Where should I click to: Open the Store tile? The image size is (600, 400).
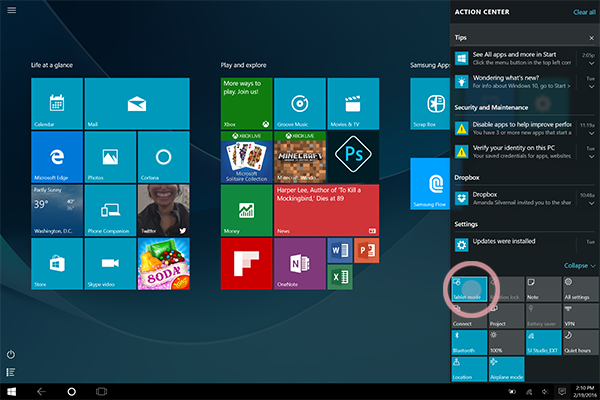pos(57,264)
